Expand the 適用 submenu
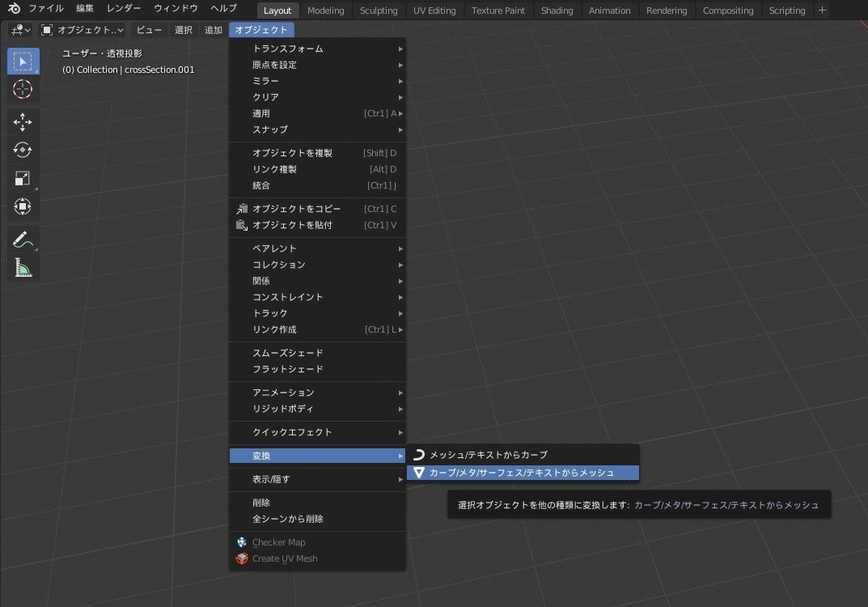This screenshot has height=607, width=868. 318,113
